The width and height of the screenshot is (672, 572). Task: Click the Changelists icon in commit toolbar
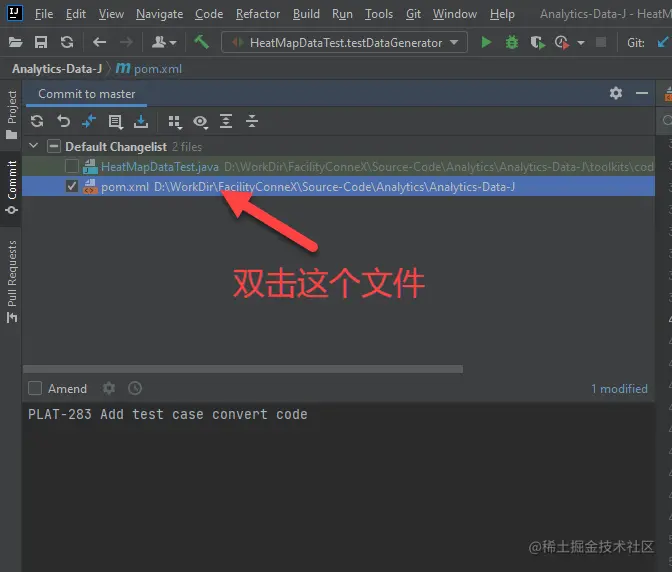[x=115, y=122]
